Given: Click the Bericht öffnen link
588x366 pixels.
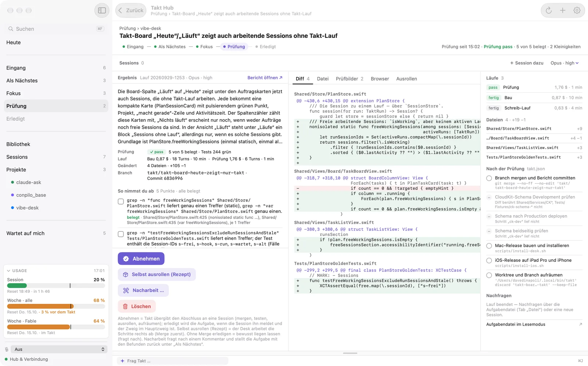Looking at the screenshot, I should coord(265,78).
